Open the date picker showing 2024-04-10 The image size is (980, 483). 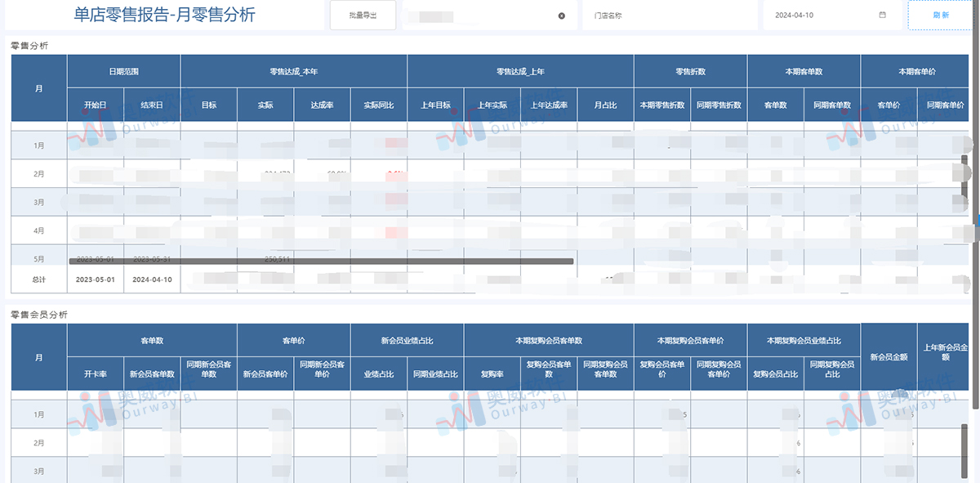click(831, 16)
